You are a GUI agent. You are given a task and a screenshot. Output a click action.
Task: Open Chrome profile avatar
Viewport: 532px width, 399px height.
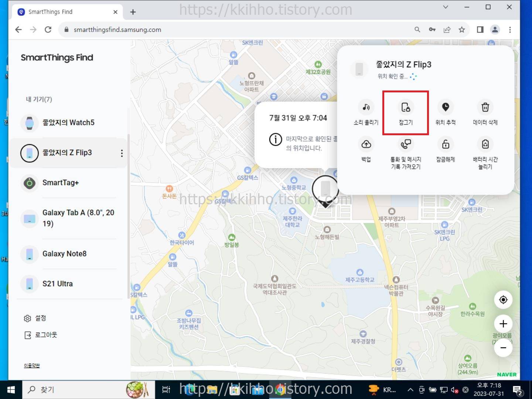pos(495,30)
